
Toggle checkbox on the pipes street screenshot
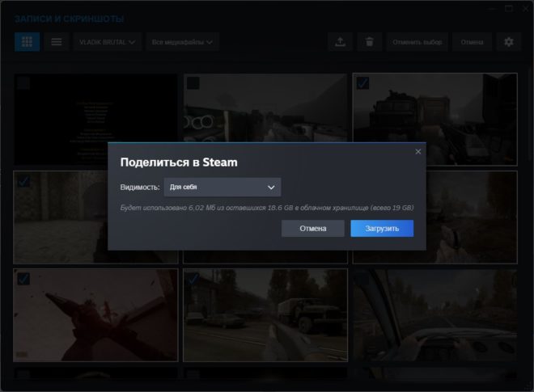pyautogui.click(x=193, y=83)
